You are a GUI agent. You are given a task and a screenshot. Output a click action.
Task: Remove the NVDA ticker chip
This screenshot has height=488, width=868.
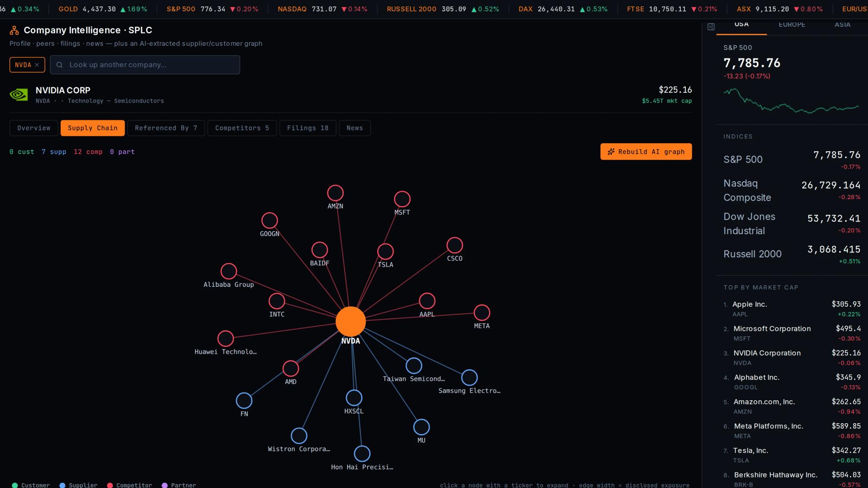tap(37, 65)
